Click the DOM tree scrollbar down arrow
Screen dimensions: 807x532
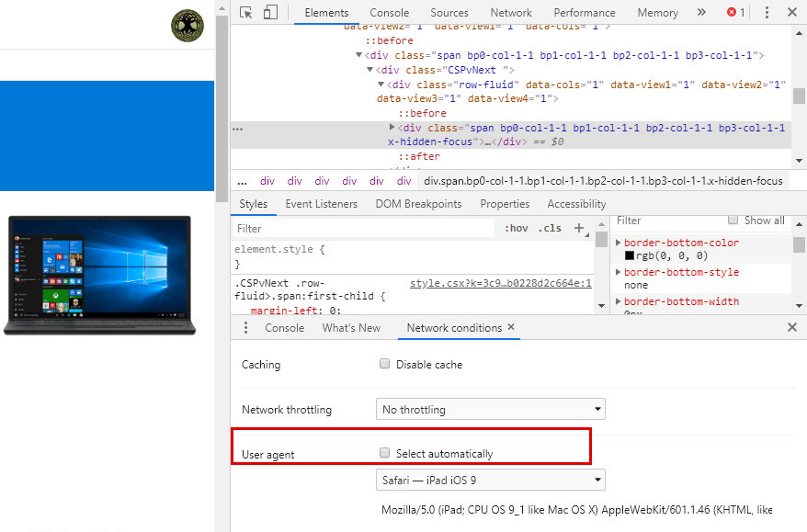pos(799,161)
